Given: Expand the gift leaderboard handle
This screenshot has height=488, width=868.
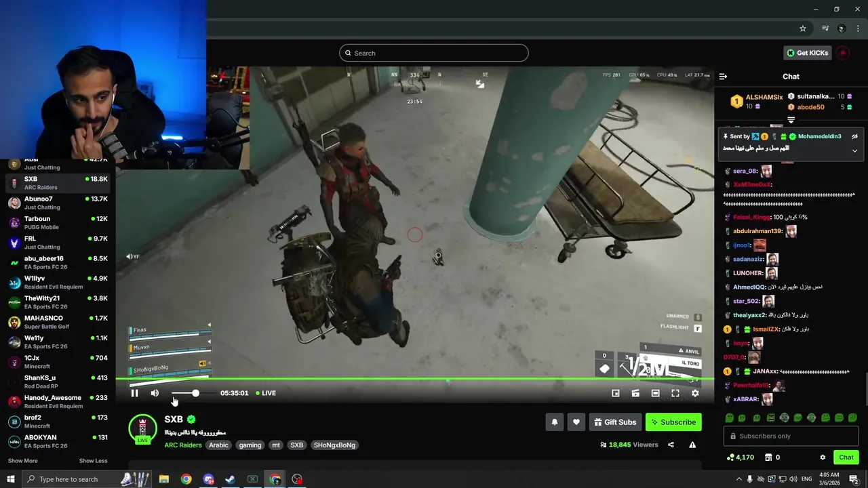Looking at the screenshot, I should point(791,120).
